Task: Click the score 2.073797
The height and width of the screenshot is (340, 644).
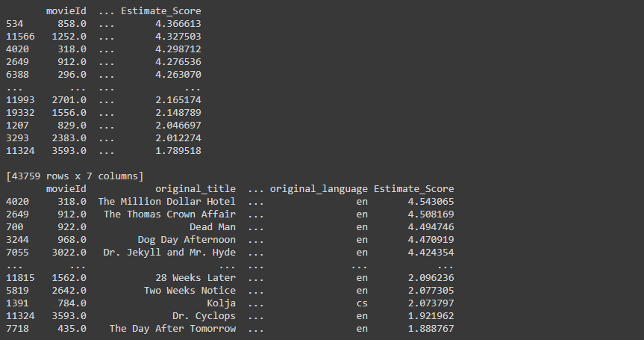Action: point(431,303)
